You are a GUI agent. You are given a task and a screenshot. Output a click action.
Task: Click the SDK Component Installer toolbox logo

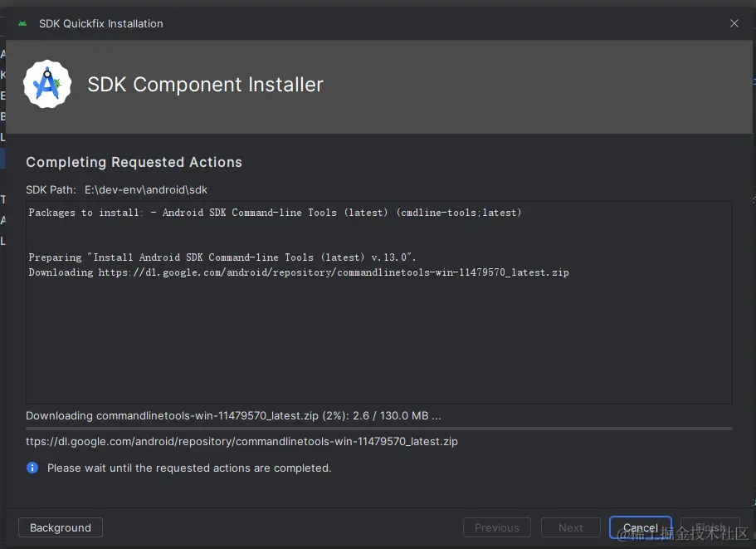47,84
